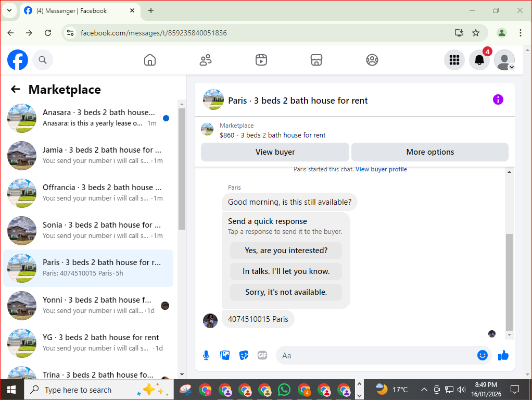Open emoji picker in message box
The height and width of the screenshot is (400, 532).
coord(482,355)
